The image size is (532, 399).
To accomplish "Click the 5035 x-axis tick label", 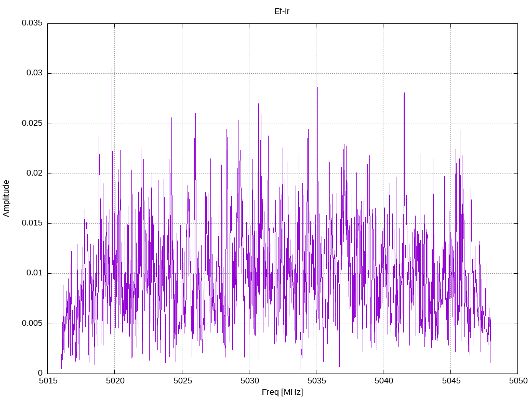I will coord(317,381).
